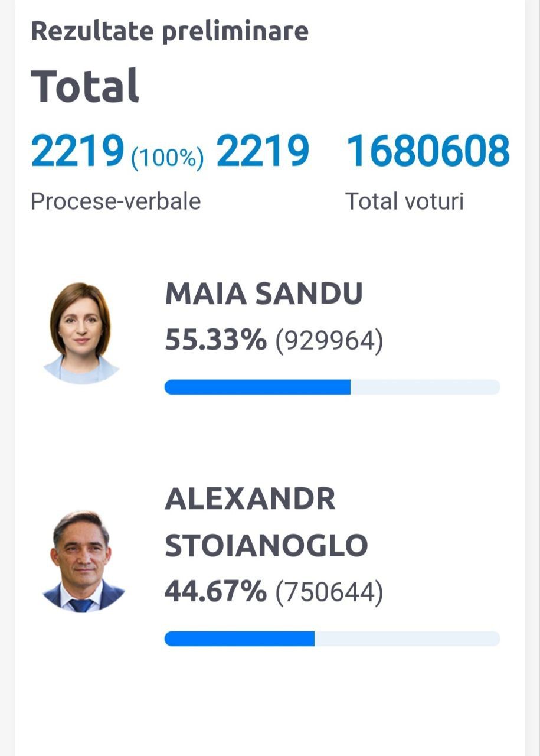Click the Total voturi label

[405, 201]
